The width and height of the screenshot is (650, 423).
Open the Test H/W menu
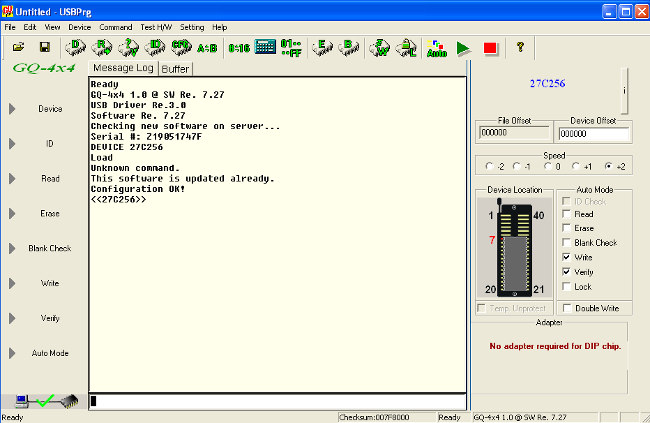pos(156,27)
